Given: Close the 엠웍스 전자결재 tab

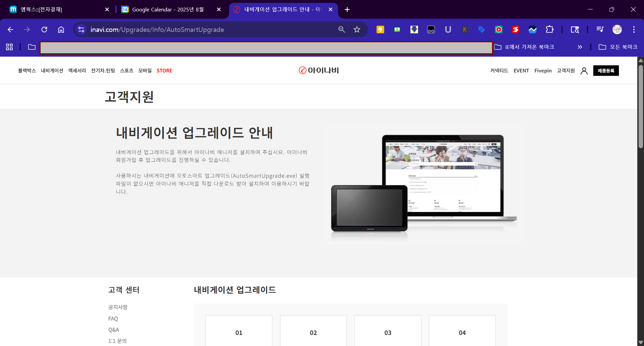Looking at the screenshot, I should (107, 9).
